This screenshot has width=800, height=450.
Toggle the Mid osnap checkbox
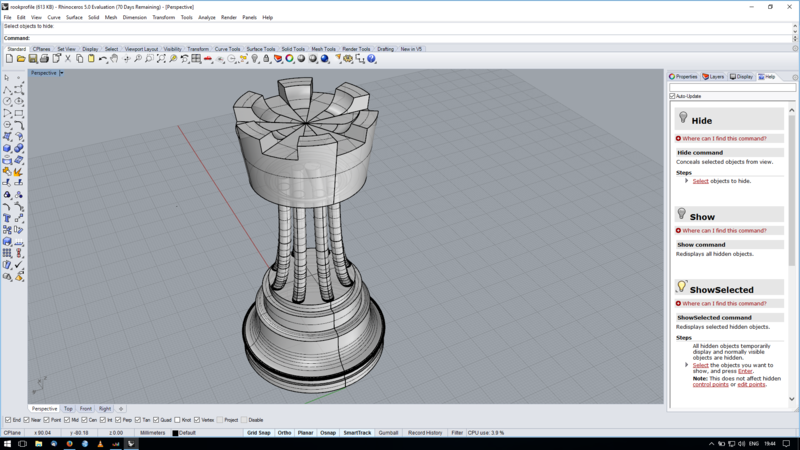tap(67, 420)
